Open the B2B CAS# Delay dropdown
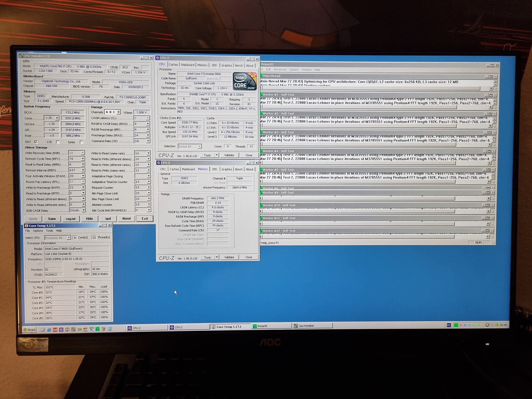Viewport: 532px width, 399px height. pos(84,210)
